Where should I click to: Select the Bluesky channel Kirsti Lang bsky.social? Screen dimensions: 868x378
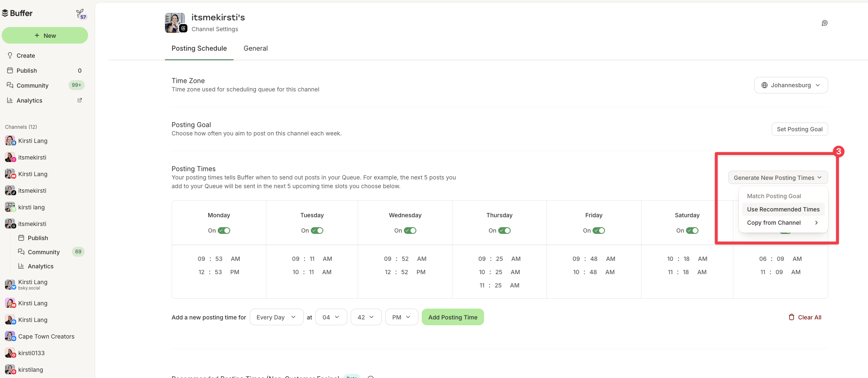(x=32, y=284)
